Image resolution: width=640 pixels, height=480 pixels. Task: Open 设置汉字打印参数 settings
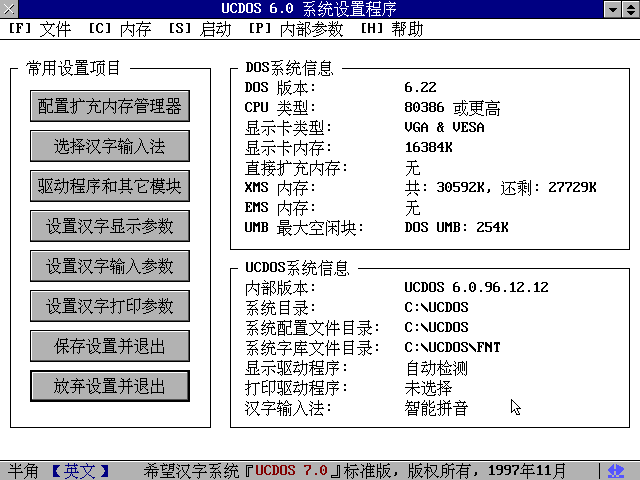coord(110,305)
